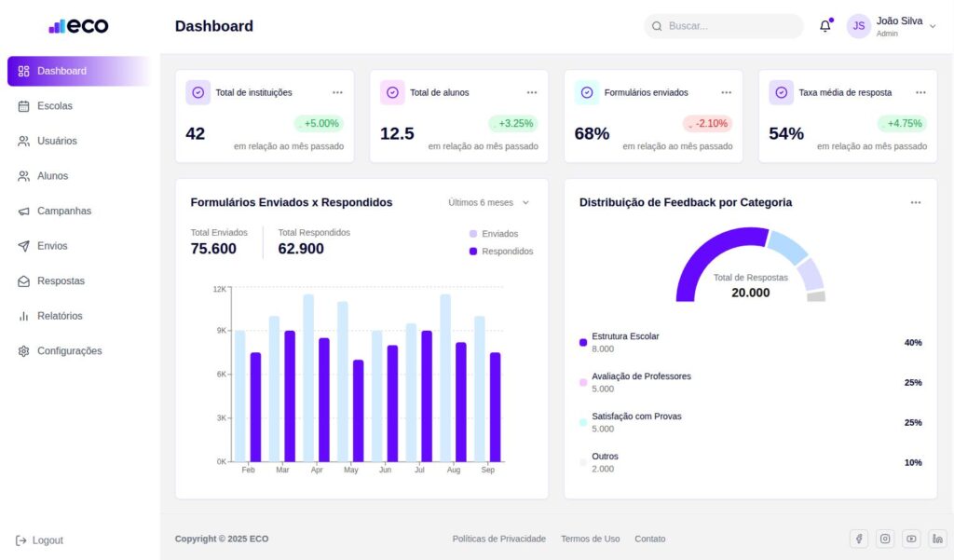The width and height of the screenshot is (954, 560).
Task: Open the Instagram footer icon
Action: pos(885,539)
